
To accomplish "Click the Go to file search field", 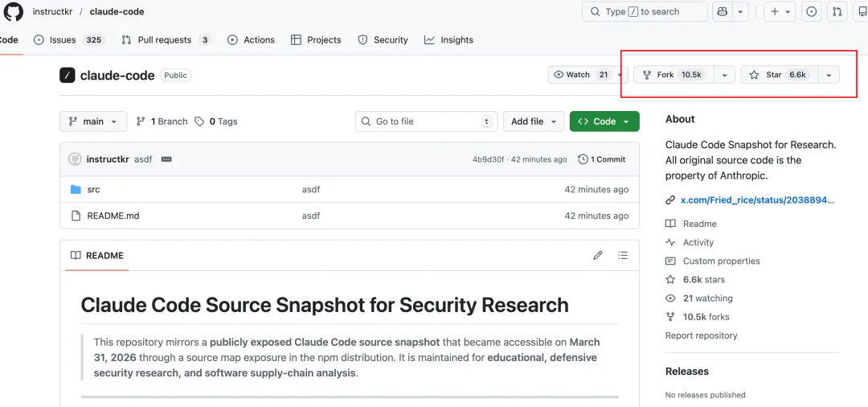I will pyautogui.click(x=426, y=121).
